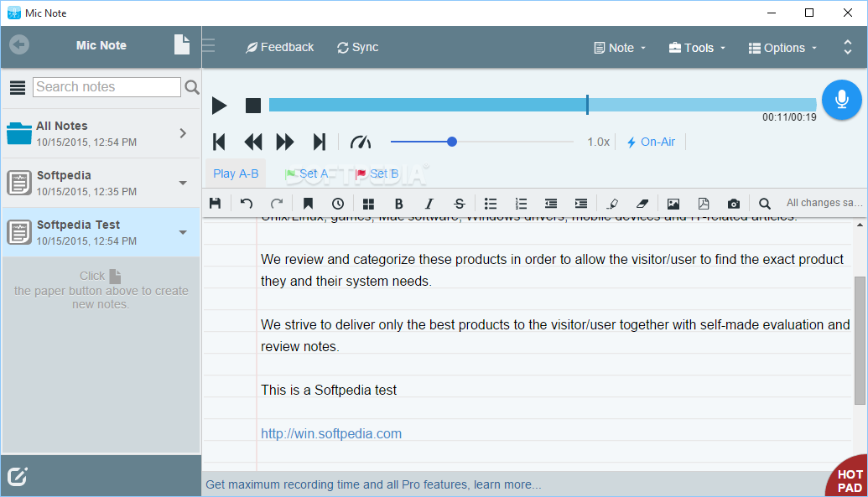Toggle On-Air mode
The width and height of the screenshot is (868, 497).
pyautogui.click(x=651, y=142)
